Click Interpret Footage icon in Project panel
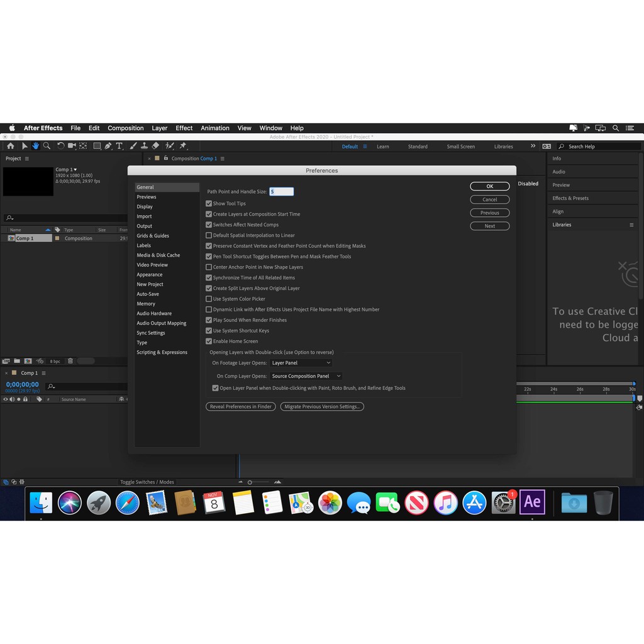The height and width of the screenshot is (644, 644). (6, 361)
